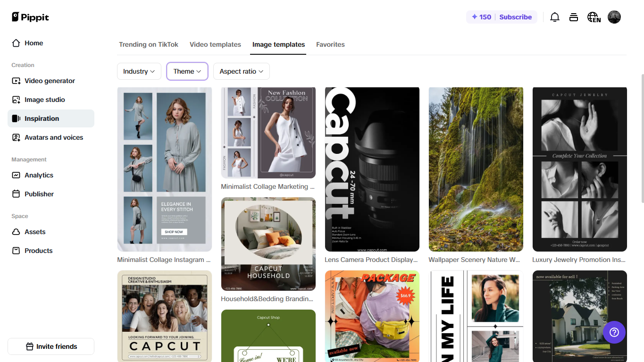The image size is (644, 362).
Task: Open Assets in sidebar
Action: pyautogui.click(x=51, y=232)
